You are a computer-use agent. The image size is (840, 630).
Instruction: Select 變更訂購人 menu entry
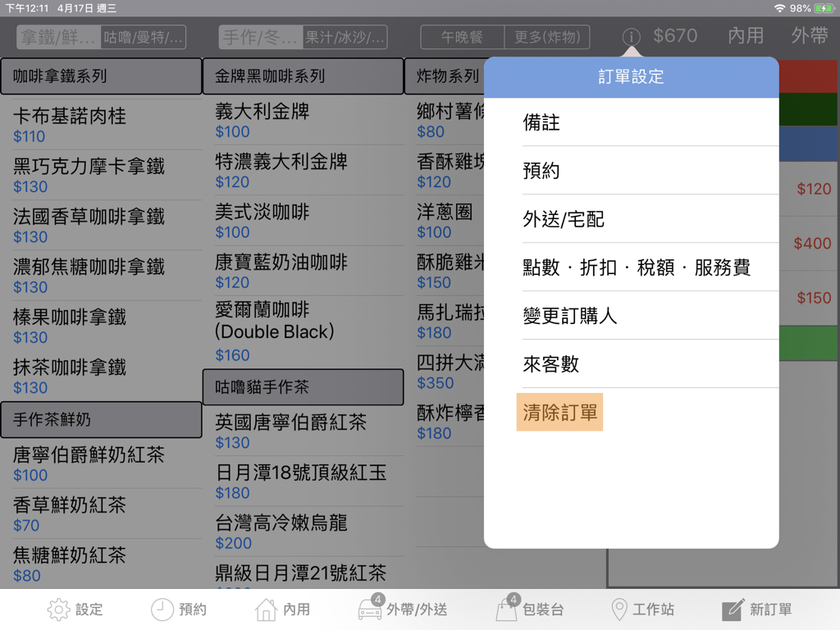(570, 316)
